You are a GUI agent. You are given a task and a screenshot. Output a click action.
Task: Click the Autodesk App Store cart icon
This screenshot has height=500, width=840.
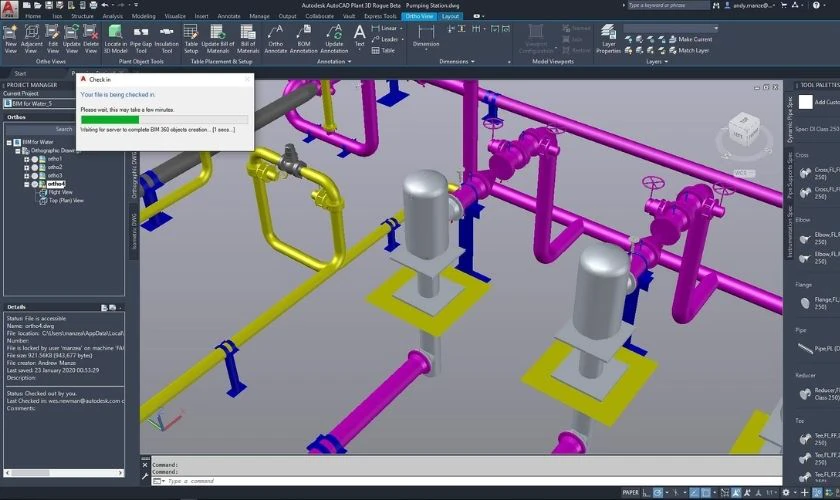point(784,5)
